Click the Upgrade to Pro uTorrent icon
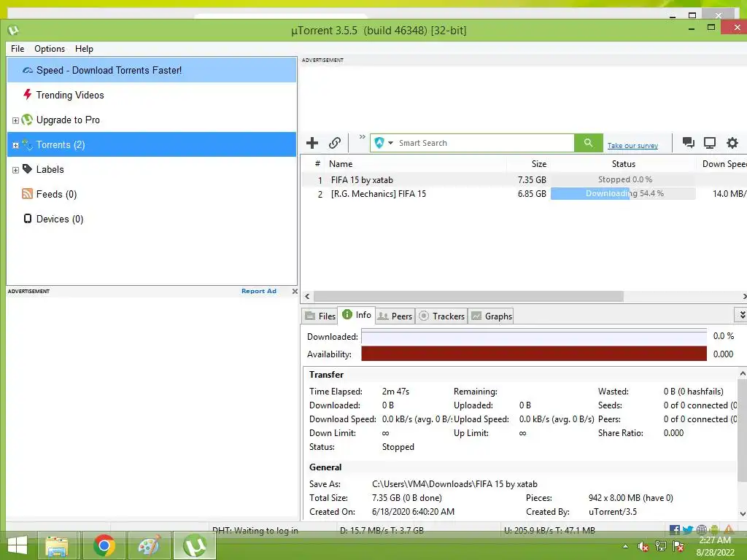 click(x=27, y=119)
